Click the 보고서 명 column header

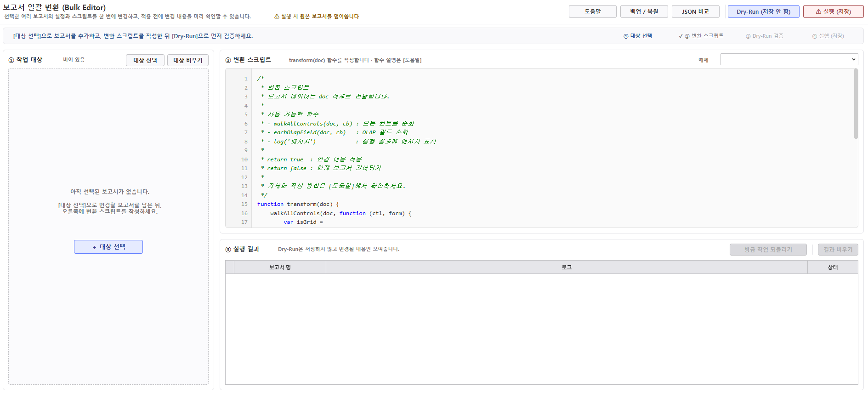(x=280, y=267)
